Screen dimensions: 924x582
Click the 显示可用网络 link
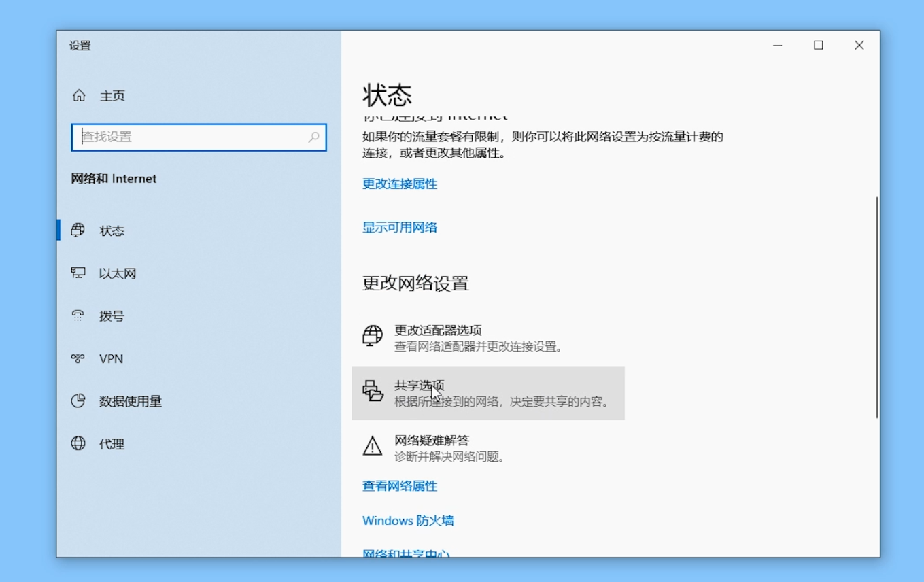click(399, 227)
